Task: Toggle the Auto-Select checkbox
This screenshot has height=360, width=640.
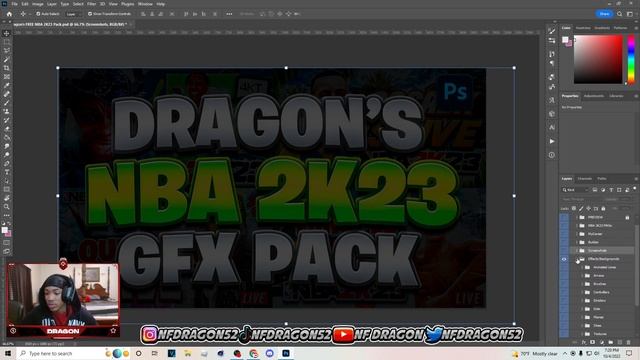Action: tap(38, 14)
